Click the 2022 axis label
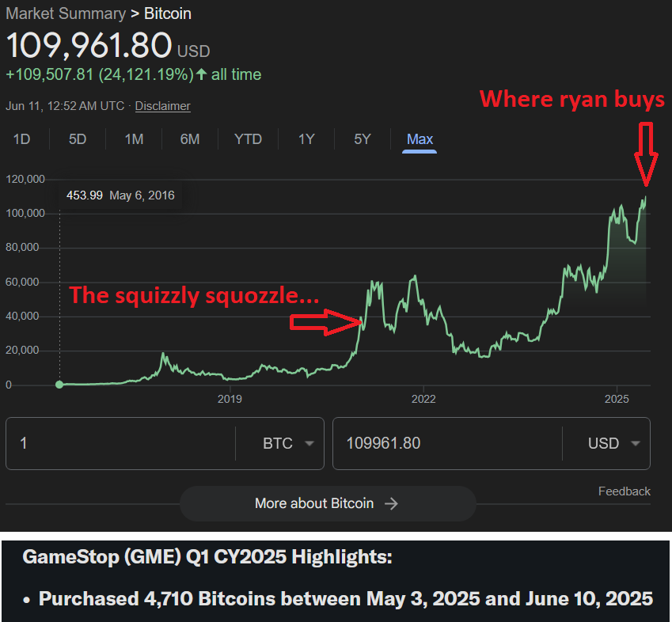The image size is (672, 622). coord(423,399)
